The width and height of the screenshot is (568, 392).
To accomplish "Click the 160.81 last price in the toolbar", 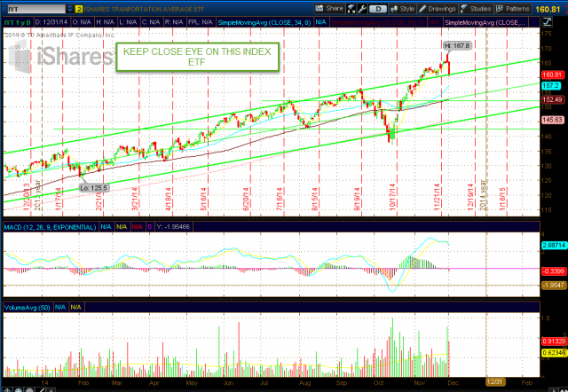I will (548, 9).
